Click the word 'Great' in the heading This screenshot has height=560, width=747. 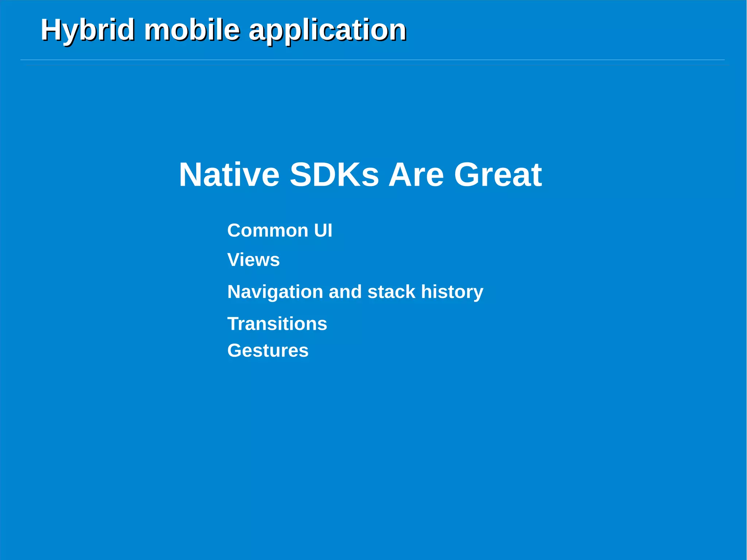(x=498, y=174)
